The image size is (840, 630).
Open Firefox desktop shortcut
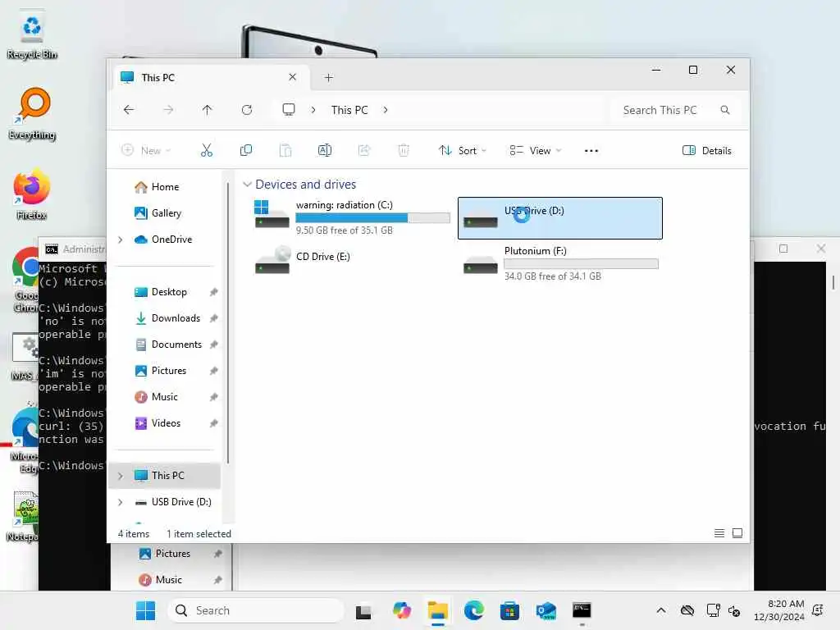(x=32, y=194)
